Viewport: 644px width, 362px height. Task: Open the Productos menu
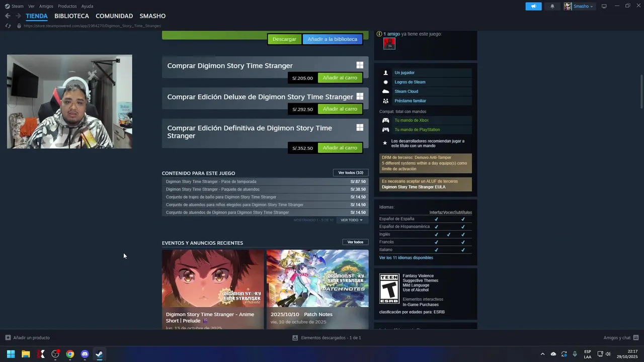67,6
